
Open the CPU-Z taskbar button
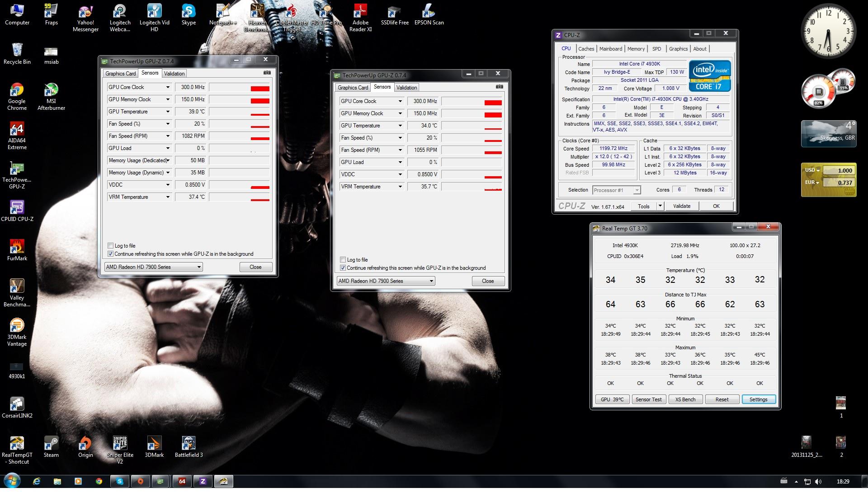coord(203,481)
